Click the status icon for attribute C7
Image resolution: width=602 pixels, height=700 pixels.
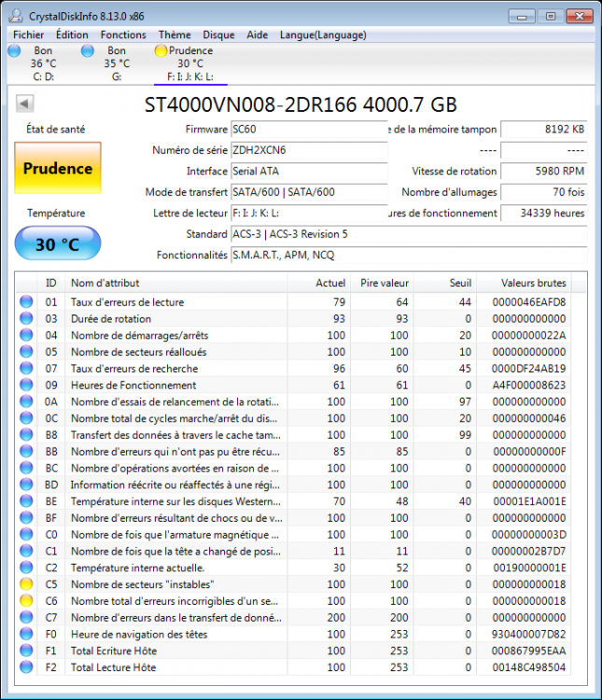click(x=26, y=617)
